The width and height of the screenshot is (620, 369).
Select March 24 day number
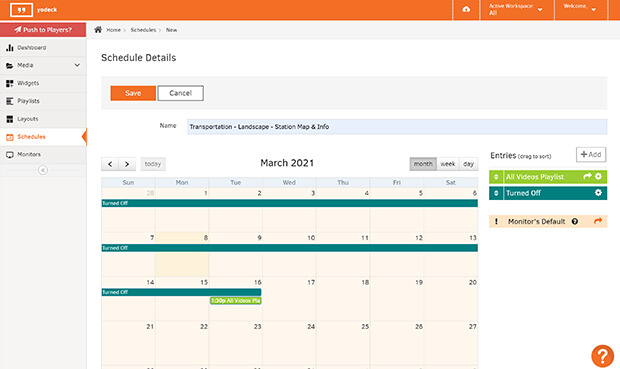(311, 327)
